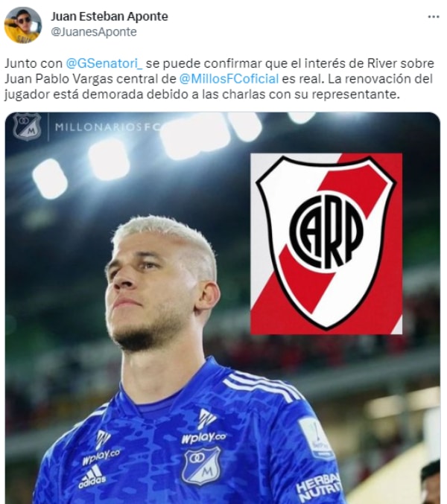Click the tweet text about Juan Pablo Vargas
This screenshot has width=447, height=504.
[x=219, y=79]
